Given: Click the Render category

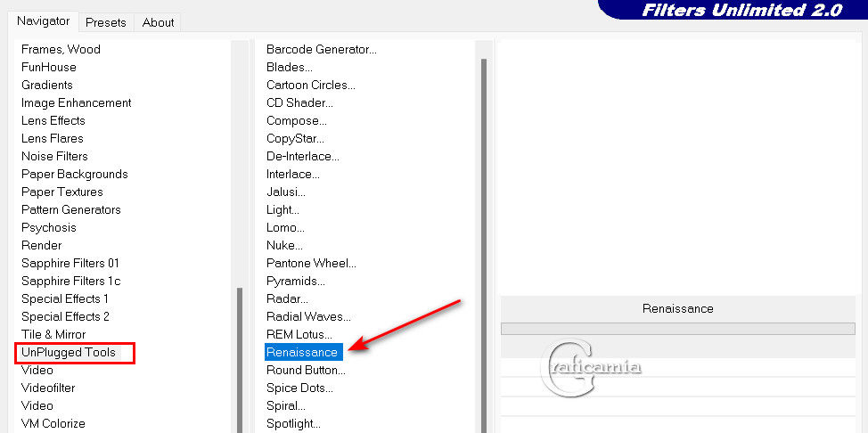Looking at the screenshot, I should pos(42,245).
